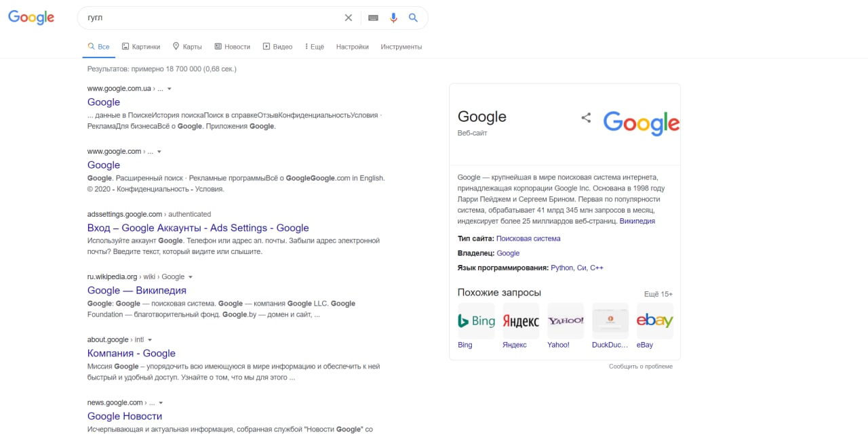Screen dimensions: 868x435
Task: Click the big Google logo in knowledge panel
Action: [641, 123]
